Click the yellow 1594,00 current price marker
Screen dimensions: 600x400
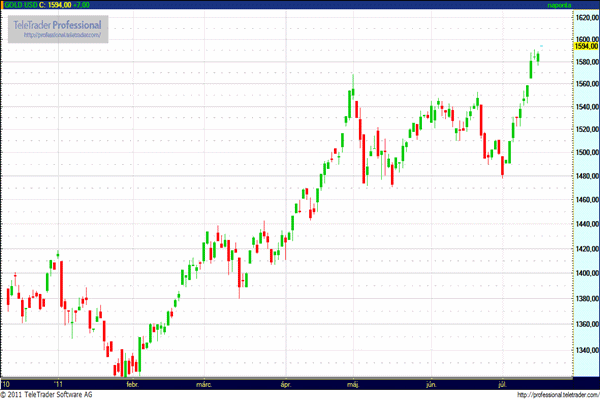point(586,46)
